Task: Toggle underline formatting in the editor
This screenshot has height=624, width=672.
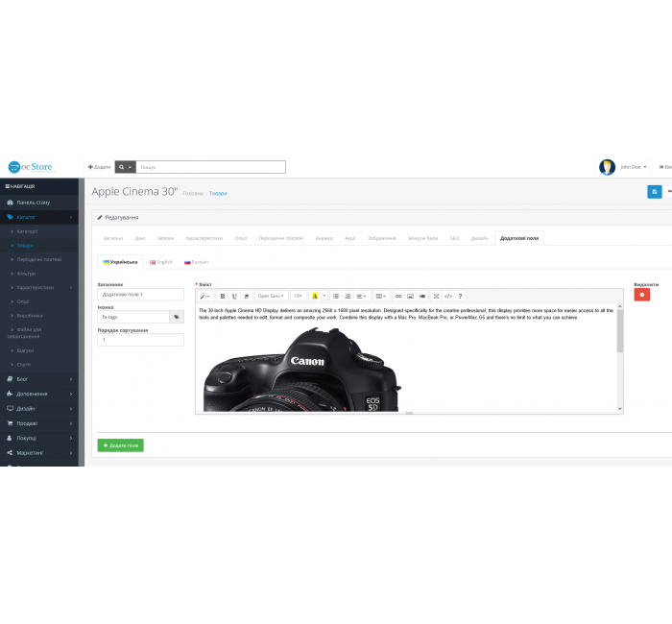Action: pos(234,296)
